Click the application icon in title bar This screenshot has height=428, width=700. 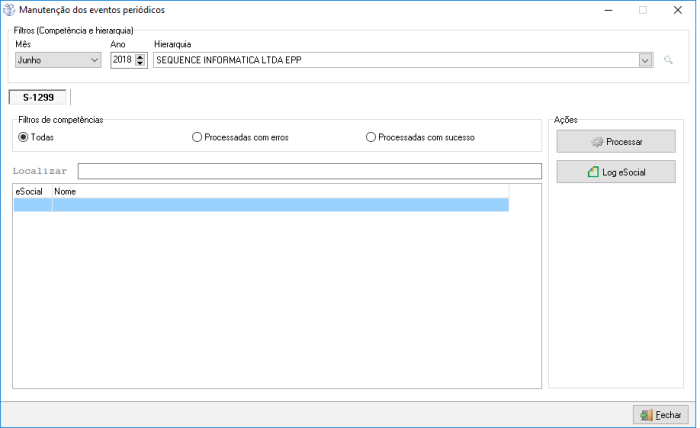(10, 10)
